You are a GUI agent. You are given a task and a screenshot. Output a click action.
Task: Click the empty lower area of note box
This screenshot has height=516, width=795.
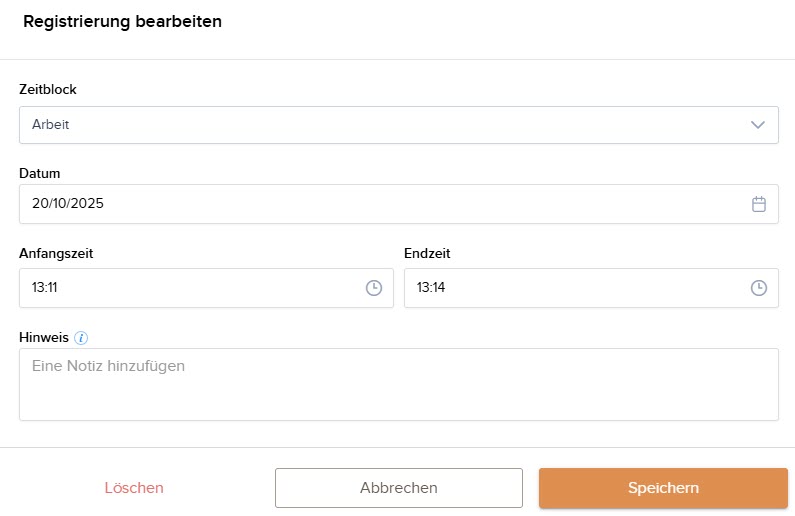[x=398, y=400]
